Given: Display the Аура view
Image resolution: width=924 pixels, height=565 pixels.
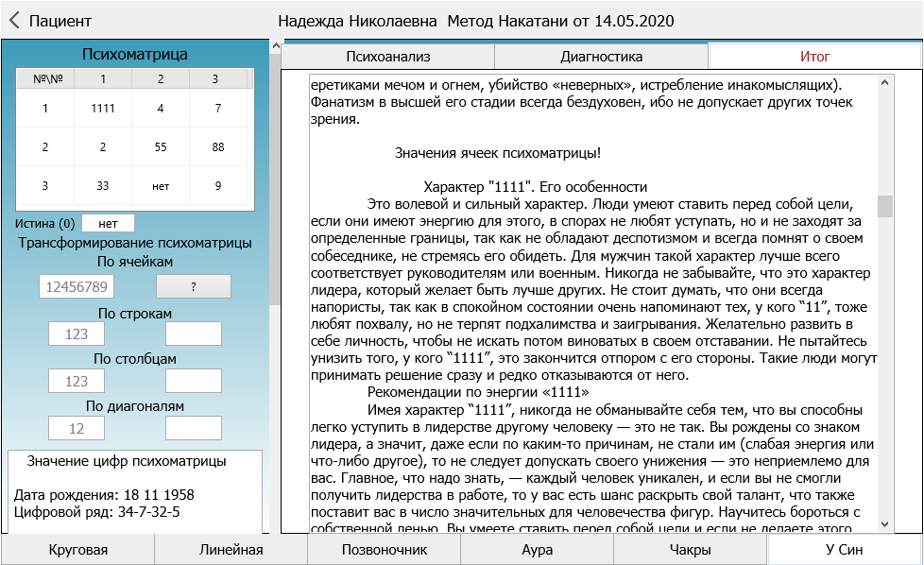Looking at the screenshot, I should [x=537, y=550].
